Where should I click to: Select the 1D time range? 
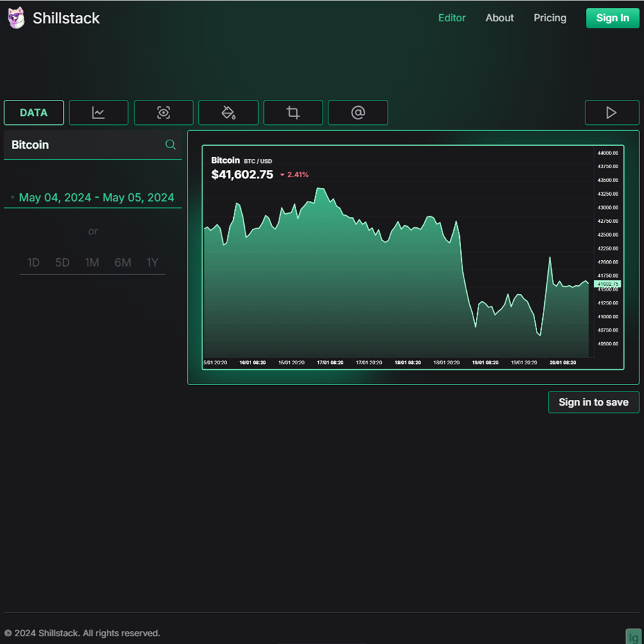(x=33, y=263)
